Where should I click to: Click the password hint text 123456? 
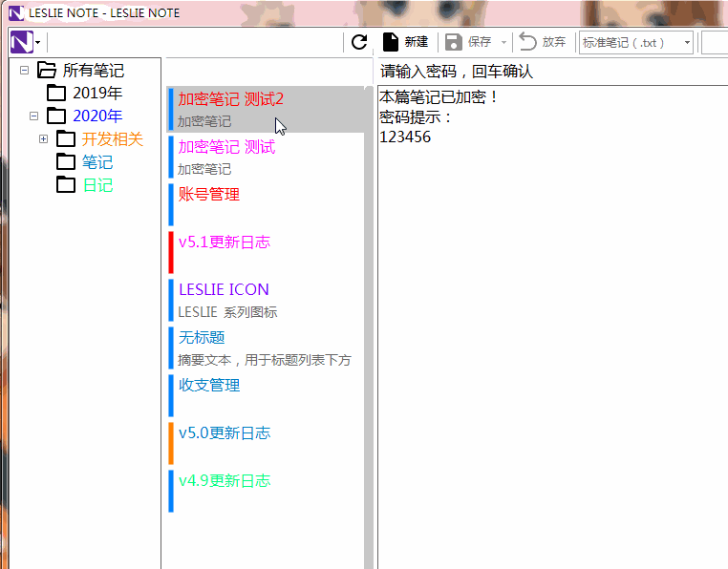tap(405, 137)
